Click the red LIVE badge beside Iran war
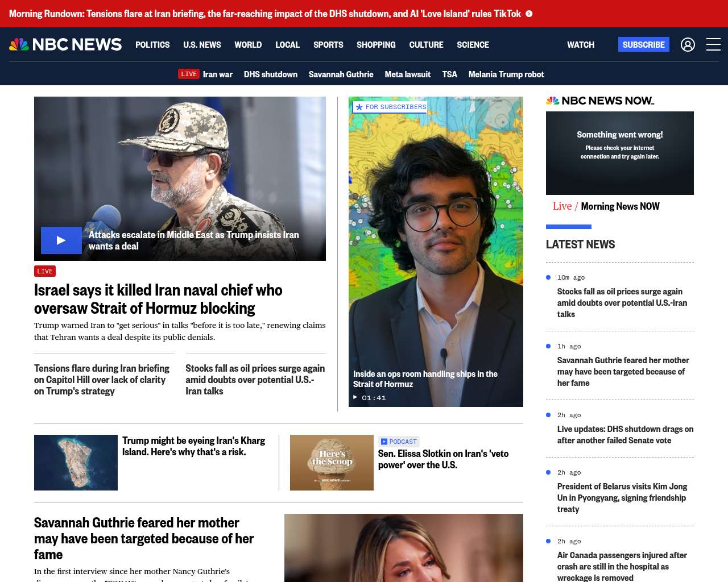This screenshot has height=582, width=728. [x=189, y=74]
